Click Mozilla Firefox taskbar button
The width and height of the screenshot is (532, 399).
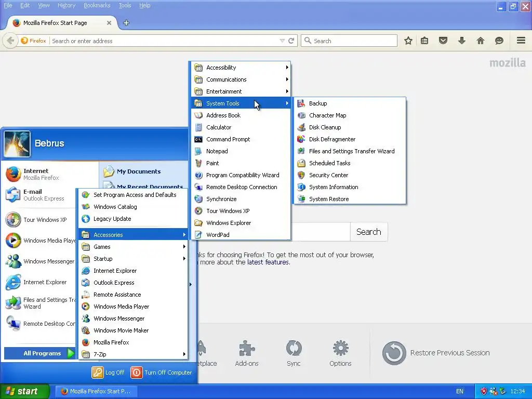[x=96, y=391]
